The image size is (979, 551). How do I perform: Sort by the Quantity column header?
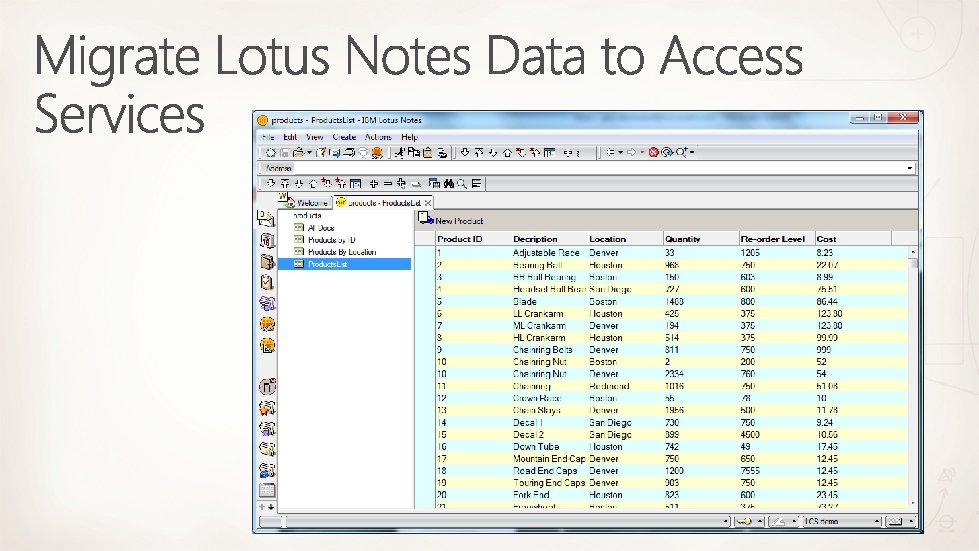(701, 238)
